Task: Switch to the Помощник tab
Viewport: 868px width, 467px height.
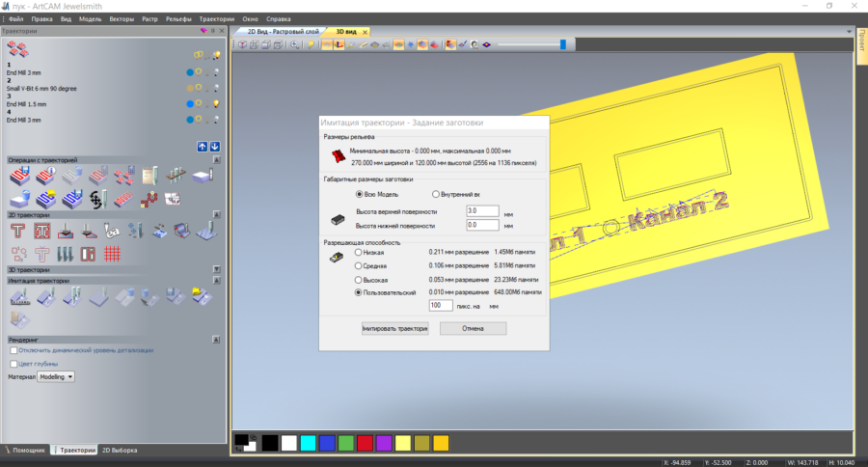Action: coord(25,451)
